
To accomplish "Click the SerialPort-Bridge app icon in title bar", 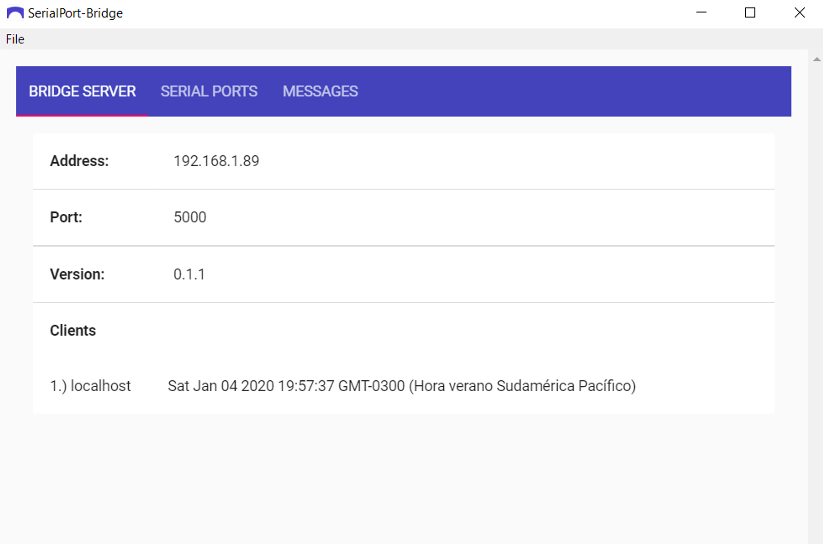I will tap(15, 13).
